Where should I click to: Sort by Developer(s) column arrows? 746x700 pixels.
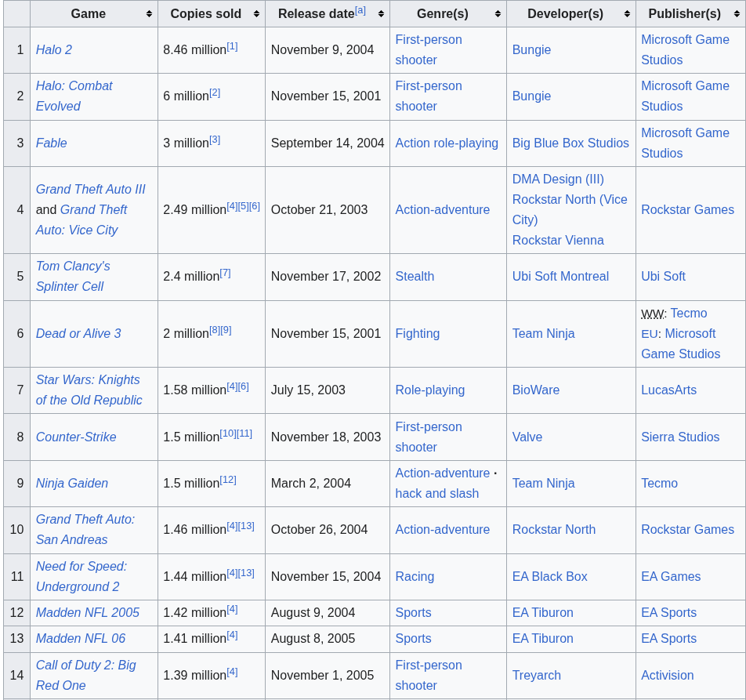coord(627,14)
